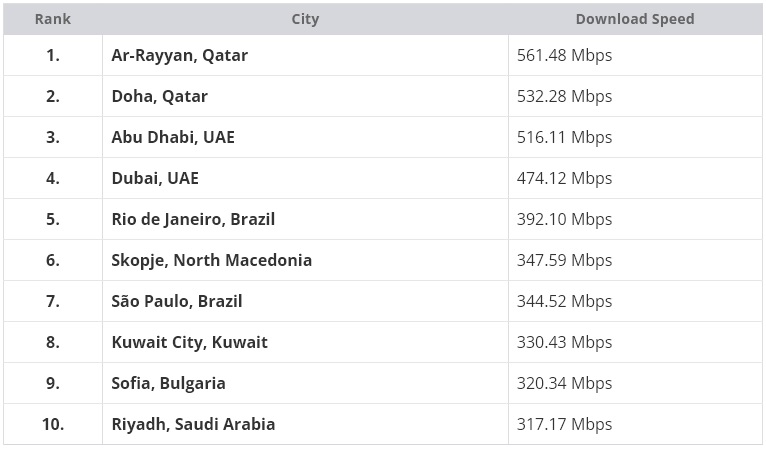Click the Rank column header
This screenshot has width=766, height=450.
(x=53, y=19)
